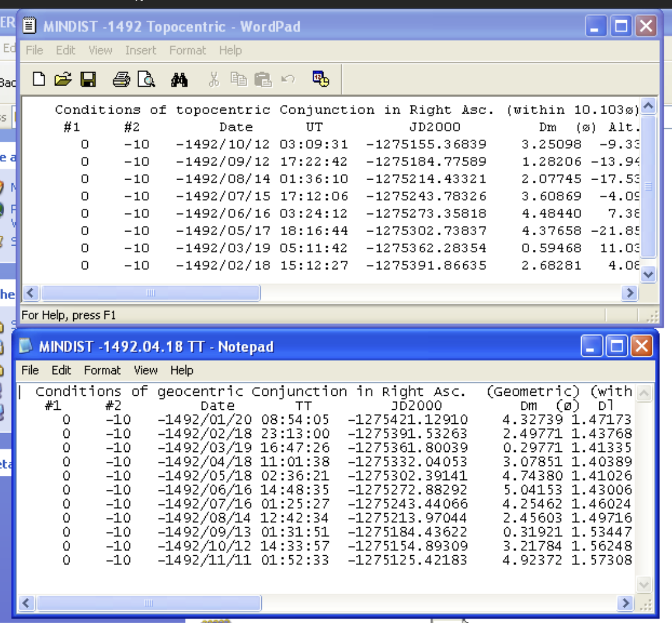Save the document with WordPad's floppy icon
The height and width of the screenshot is (623, 672).
coord(89,79)
